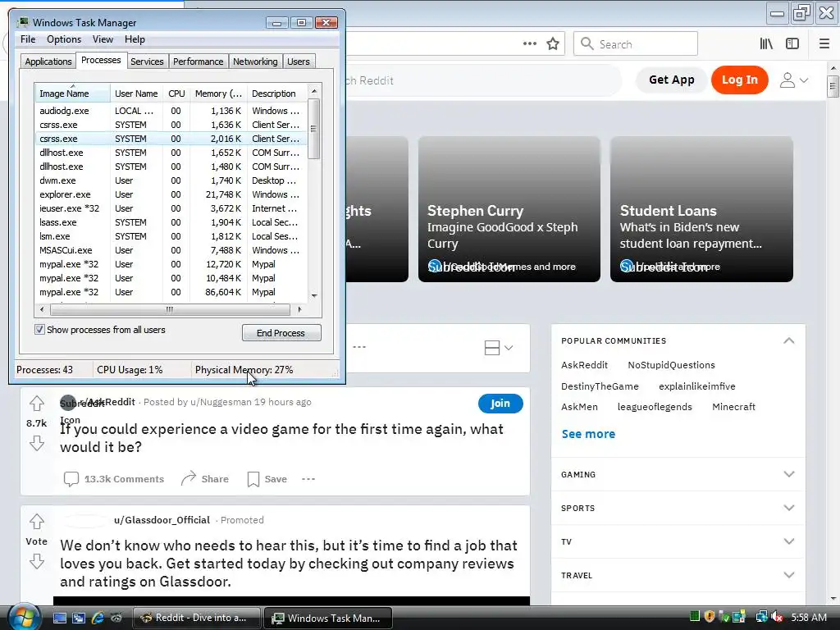The width and height of the screenshot is (840, 630).
Task: Open the browser Library icon
Action: click(766, 44)
